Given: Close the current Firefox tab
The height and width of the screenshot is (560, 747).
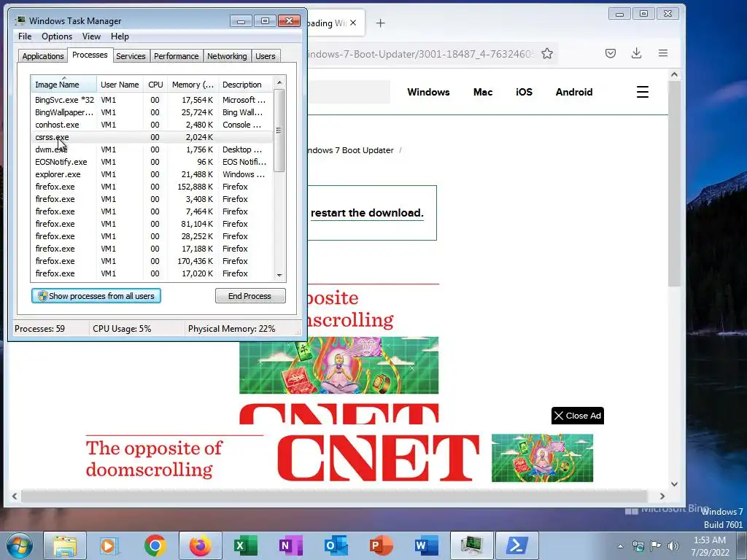Looking at the screenshot, I should point(353,23).
